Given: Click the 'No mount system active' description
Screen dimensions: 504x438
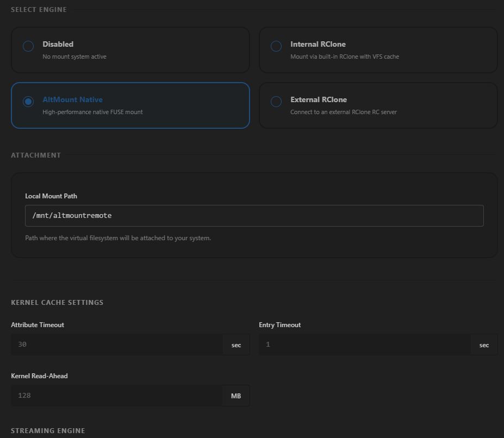Looking at the screenshot, I should 74,57.
